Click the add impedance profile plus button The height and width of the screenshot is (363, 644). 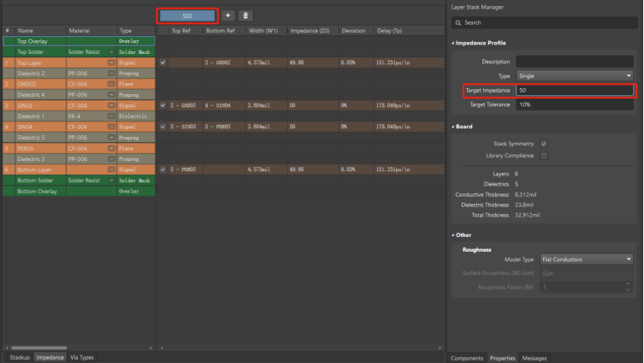click(227, 15)
